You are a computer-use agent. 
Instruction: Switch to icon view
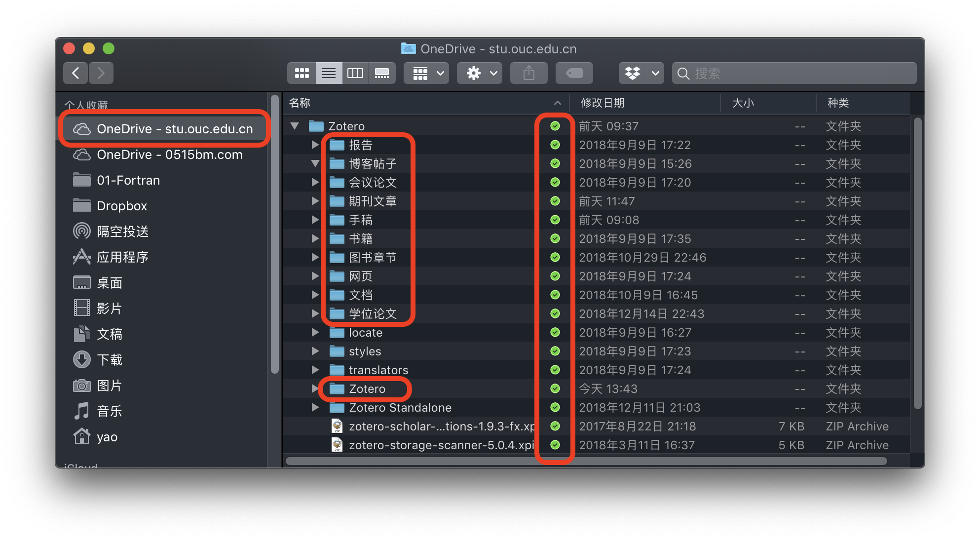click(x=302, y=74)
